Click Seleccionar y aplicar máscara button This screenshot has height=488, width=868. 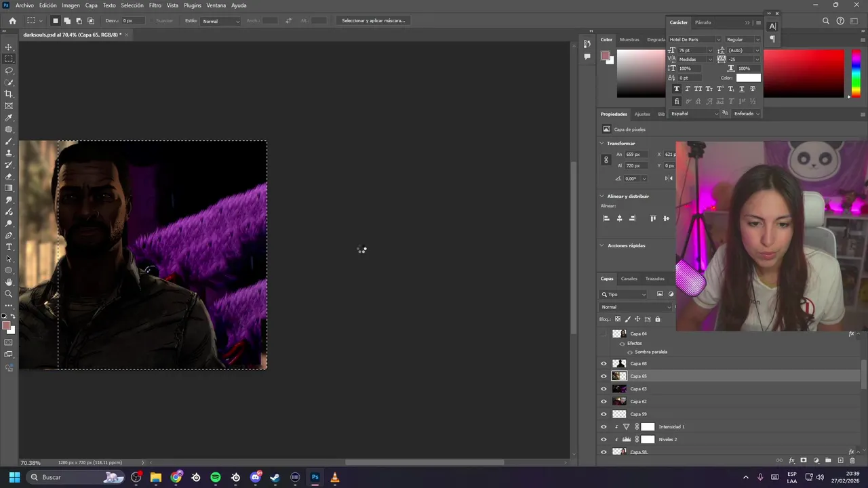(x=373, y=21)
